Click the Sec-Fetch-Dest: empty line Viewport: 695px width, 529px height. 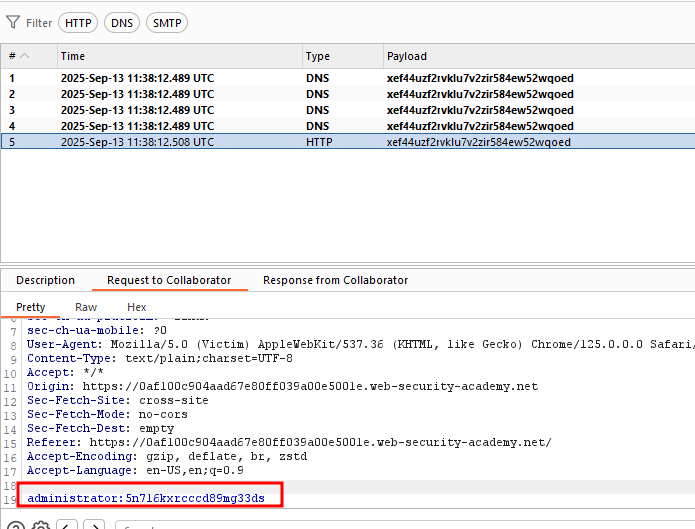coord(100,428)
